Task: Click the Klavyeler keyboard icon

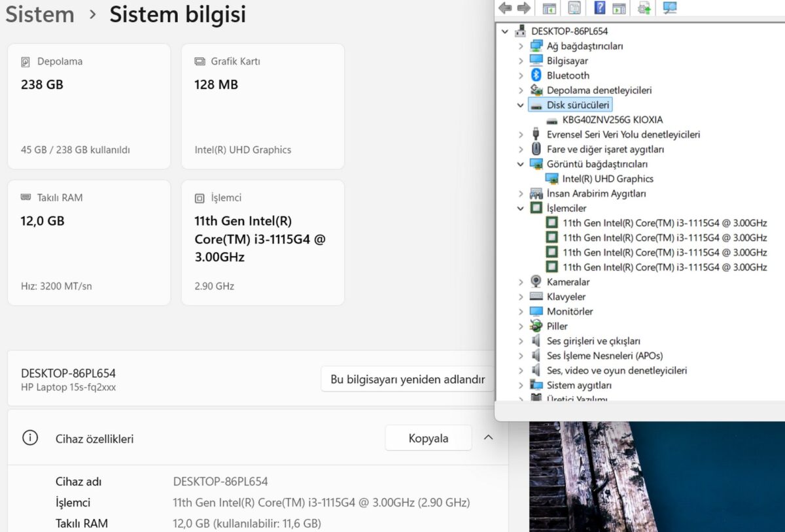Action: (536, 297)
